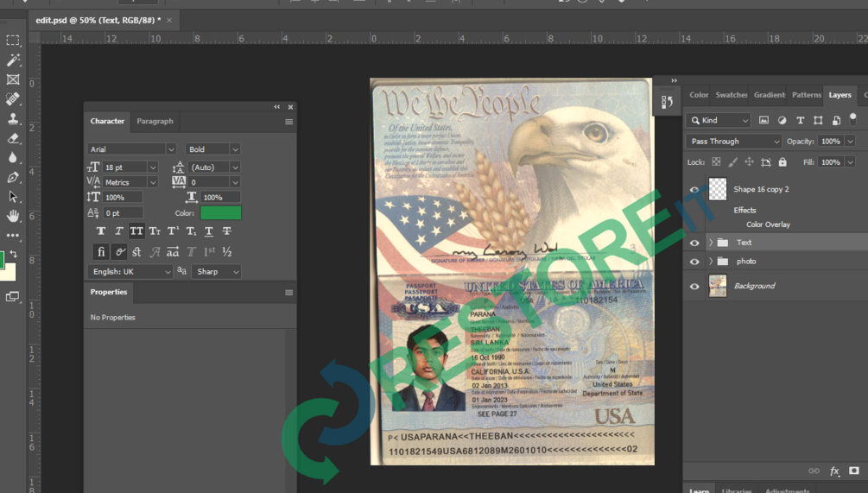
Task: Select the Frame tool
Action: click(x=13, y=79)
